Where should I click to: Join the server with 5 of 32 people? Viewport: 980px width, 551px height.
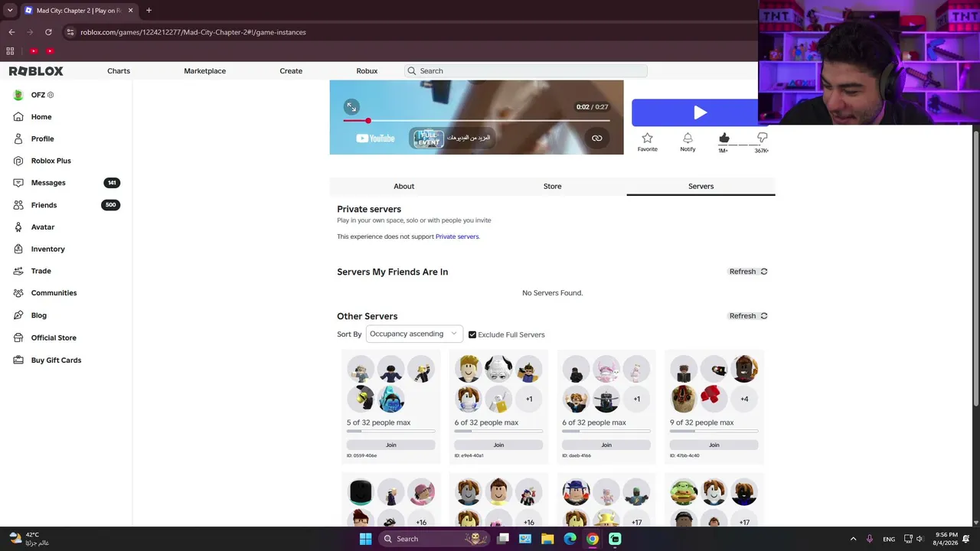tap(391, 445)
